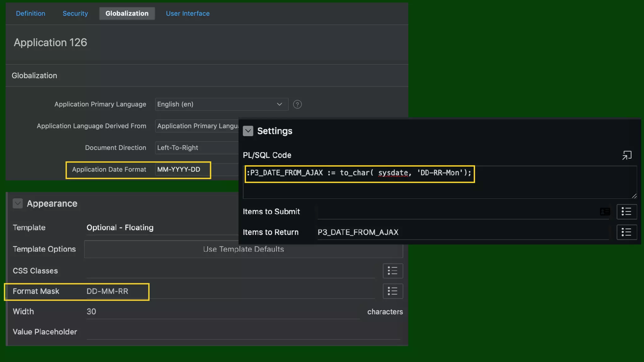The width and height of the screenshot is (644, 362).
Task: Collapse the Settings section
Action: pos(248,131)
